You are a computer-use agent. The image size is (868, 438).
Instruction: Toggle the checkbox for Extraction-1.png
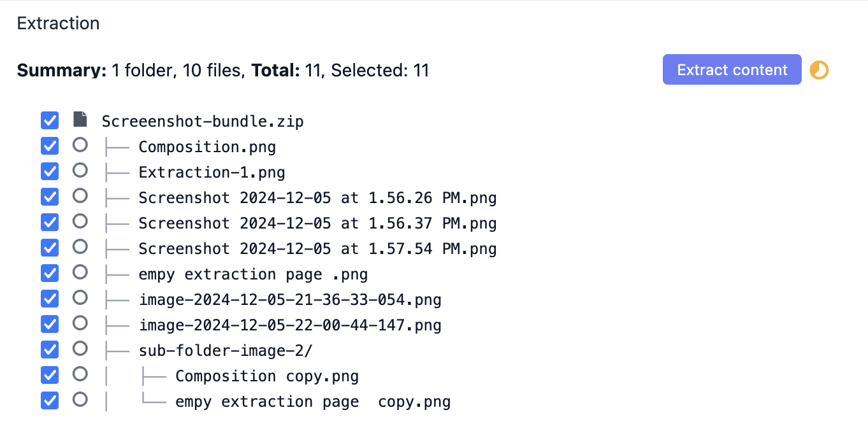(x=49, y=171)
